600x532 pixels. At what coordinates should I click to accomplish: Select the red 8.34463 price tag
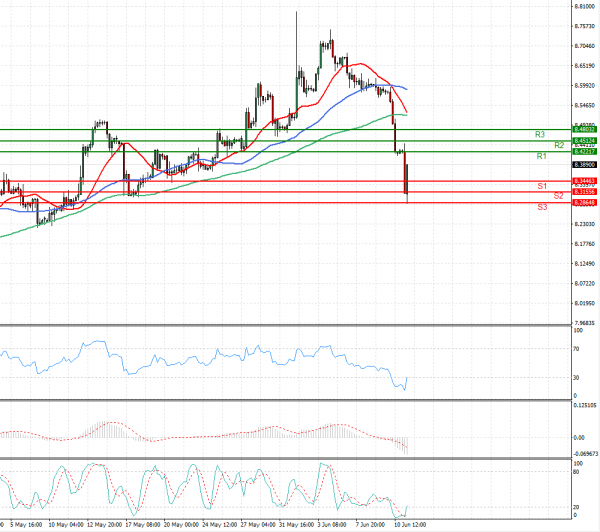584,181
